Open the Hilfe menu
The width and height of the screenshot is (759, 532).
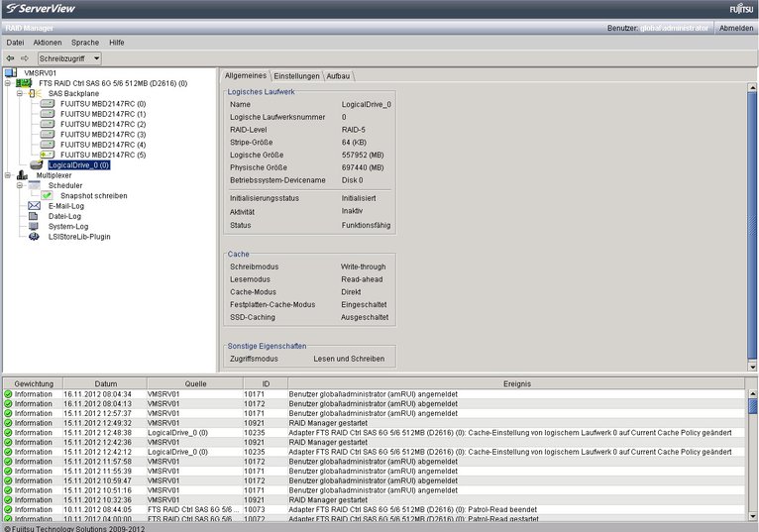click(x=117, y=43)
